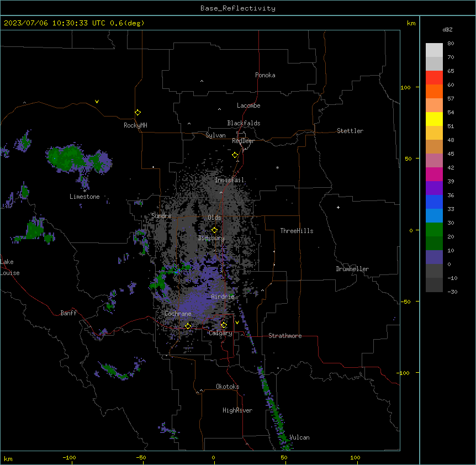
Task: Click the white plus marker north of Drumheller
Action: [338, 207]
